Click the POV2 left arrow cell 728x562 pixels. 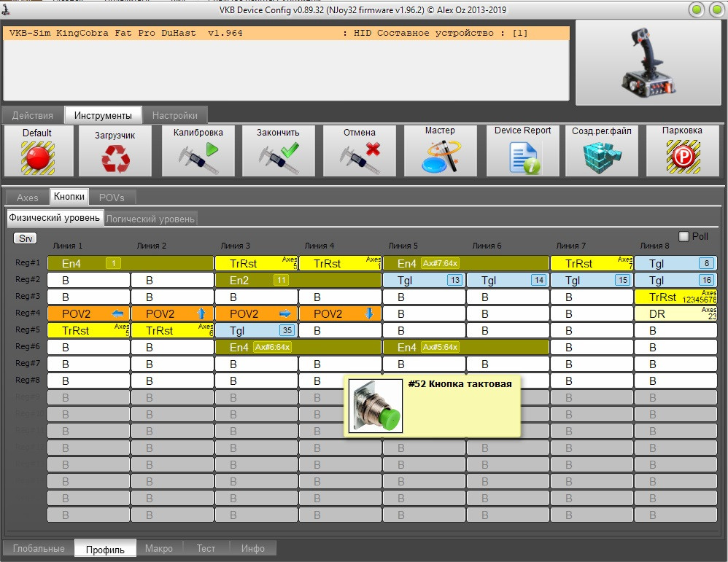[89, 313]
